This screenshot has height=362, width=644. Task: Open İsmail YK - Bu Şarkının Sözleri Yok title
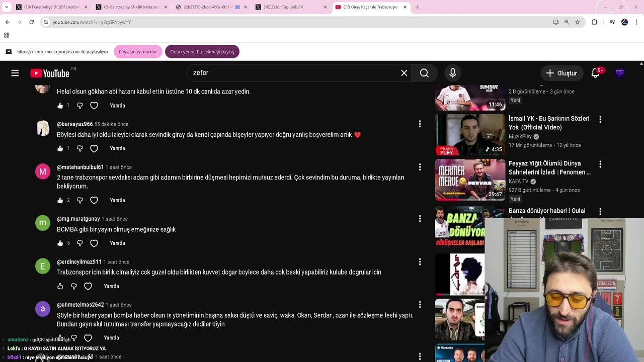click(x=549, y=123)
